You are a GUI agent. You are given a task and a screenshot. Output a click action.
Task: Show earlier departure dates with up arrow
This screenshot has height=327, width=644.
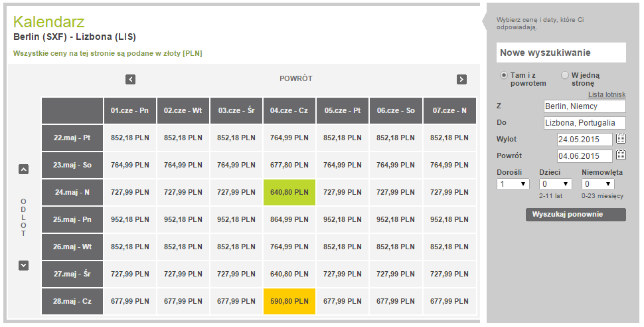tap(24, 169)
